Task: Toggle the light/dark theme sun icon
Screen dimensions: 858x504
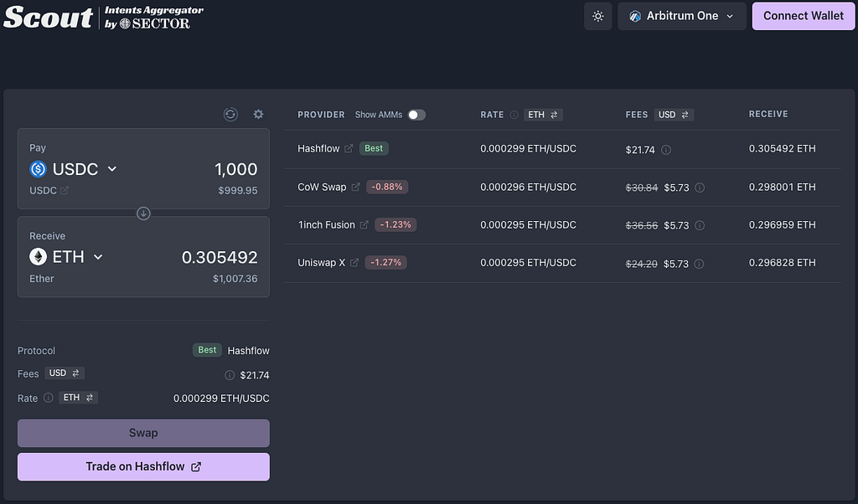Action: point(598,17)
